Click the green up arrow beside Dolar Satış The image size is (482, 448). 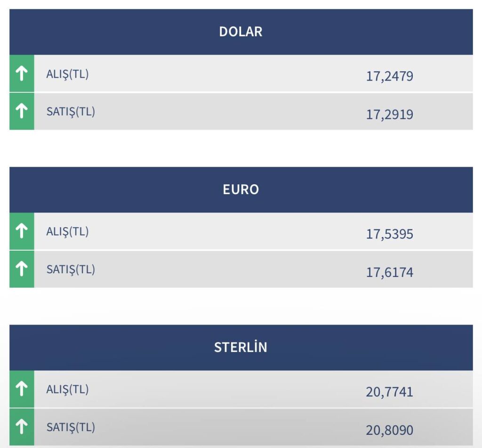pyautogui.click(x=22, y=111)
